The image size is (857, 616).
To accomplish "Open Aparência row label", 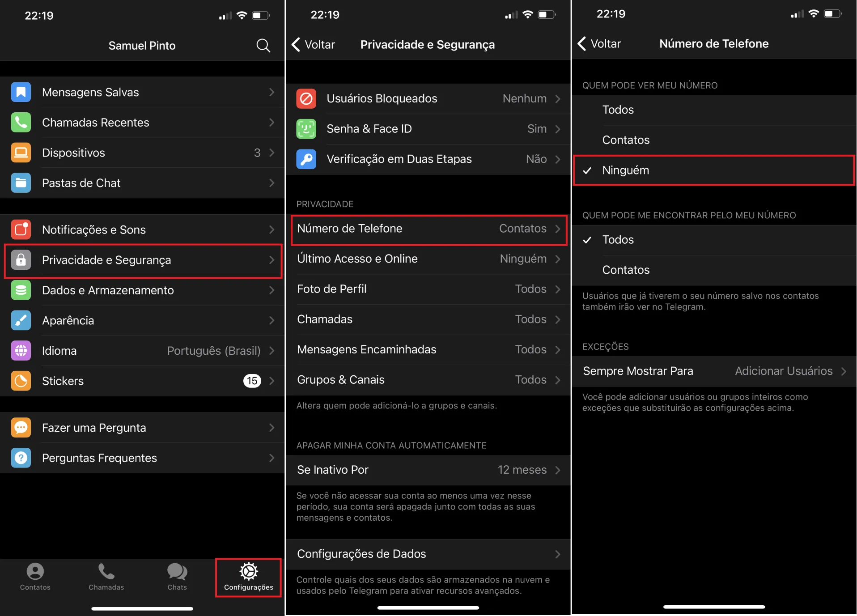I will click(x=68, y=320).
